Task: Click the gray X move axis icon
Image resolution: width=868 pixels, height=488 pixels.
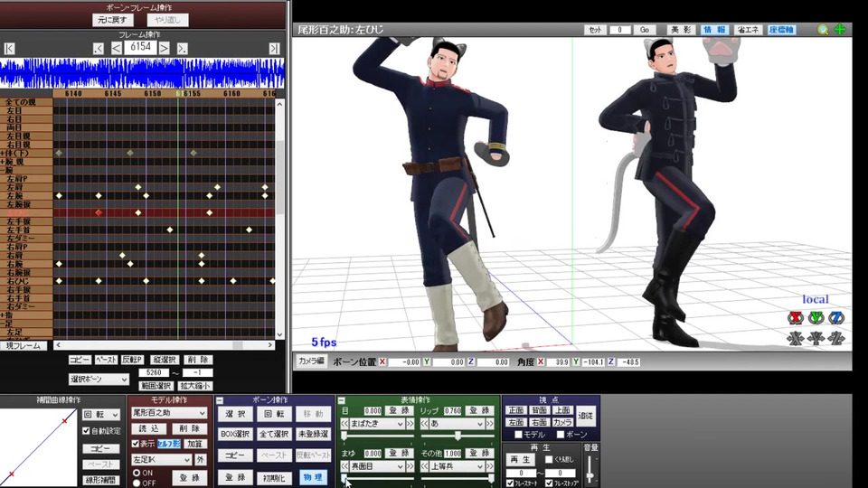Action: (x=796, y=338)
